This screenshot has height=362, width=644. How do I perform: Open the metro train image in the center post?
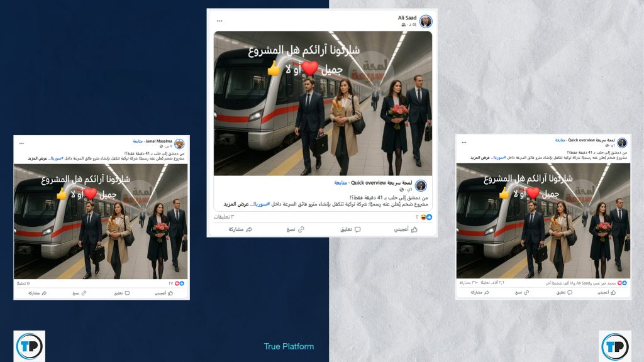click(x=323, y=104)
